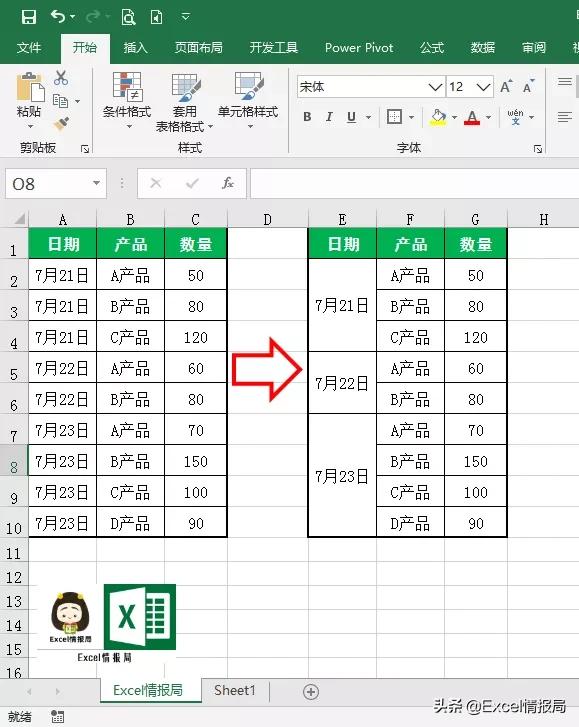The image size is (579, 727).
Task: Open the 数据 ribbon tab
Action: pos(483,47)
